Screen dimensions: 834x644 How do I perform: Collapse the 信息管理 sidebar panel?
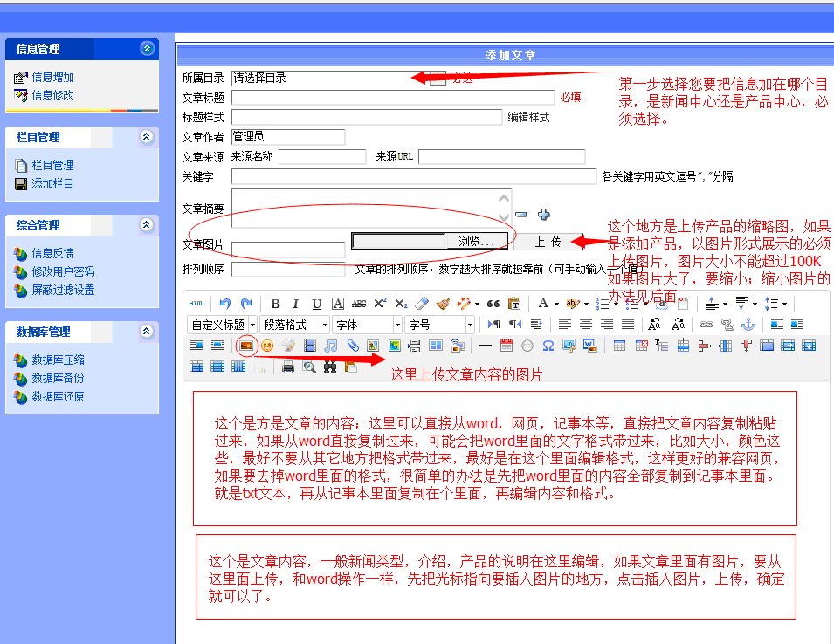(147, 49)
